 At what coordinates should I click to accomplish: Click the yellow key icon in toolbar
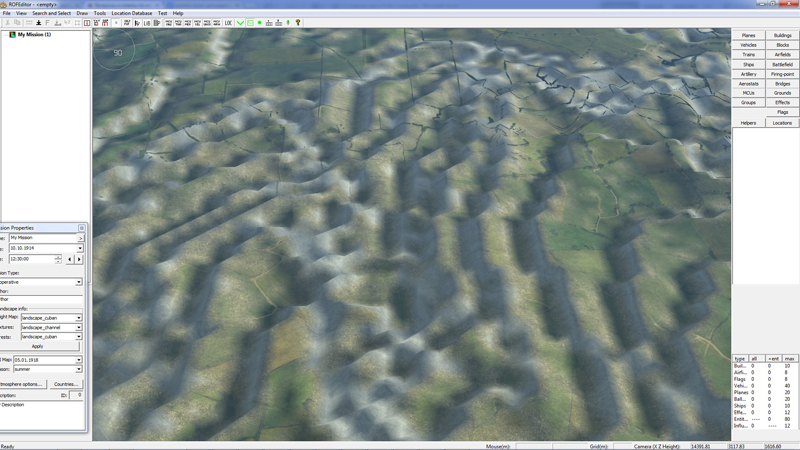[x=298, y=22]
